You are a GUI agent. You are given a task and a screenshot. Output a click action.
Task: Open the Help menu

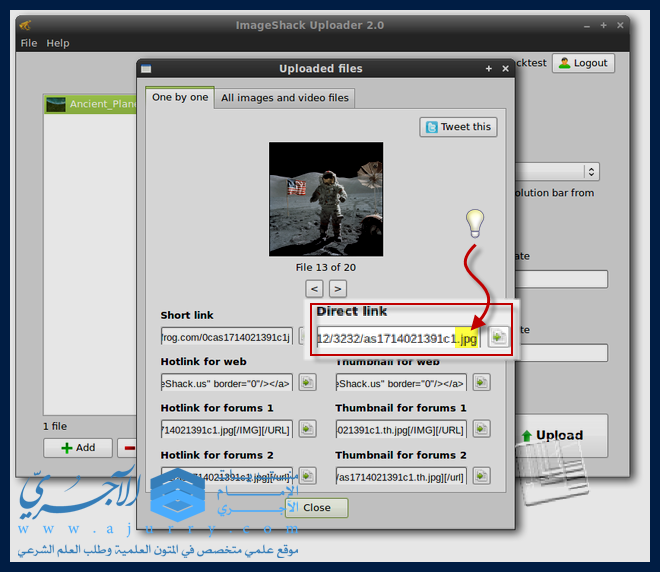(58, 43)
